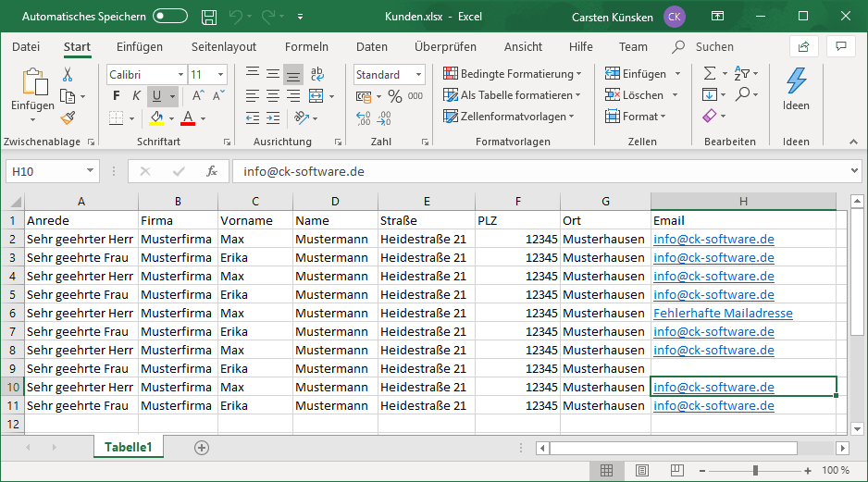Screen dimensions: 868x482
Task: Open the Bedingte Formatierung dropdown
Action: coord(512,74)
